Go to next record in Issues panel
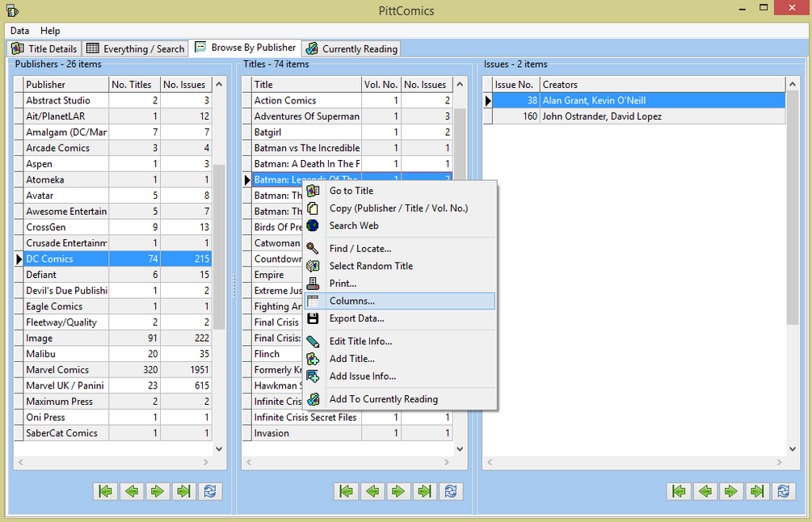 [x=730, y=491]
